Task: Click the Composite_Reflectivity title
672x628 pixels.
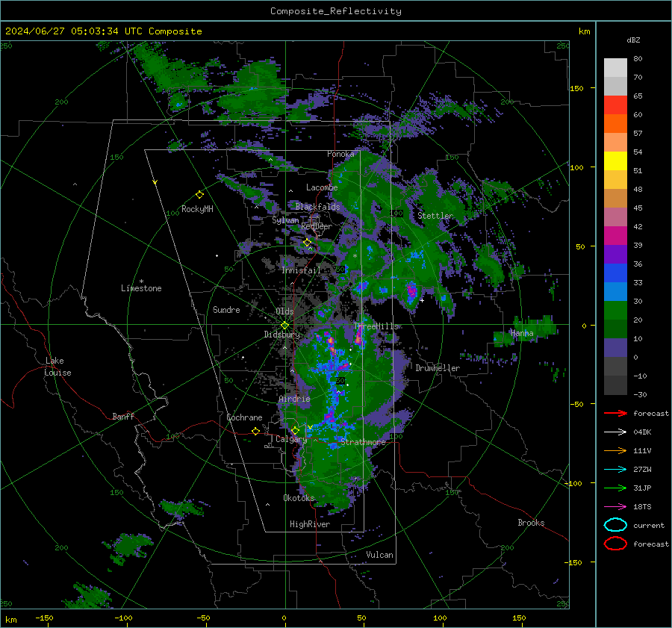Action: click(336, 11)
